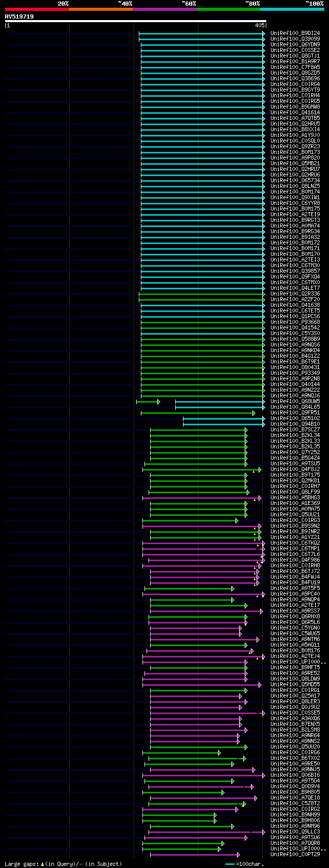Image resolution: width=329 pixels, height=868 pixels.
Task: Select the UniRef100_Q4LET7 label
Action: point(295,288)
